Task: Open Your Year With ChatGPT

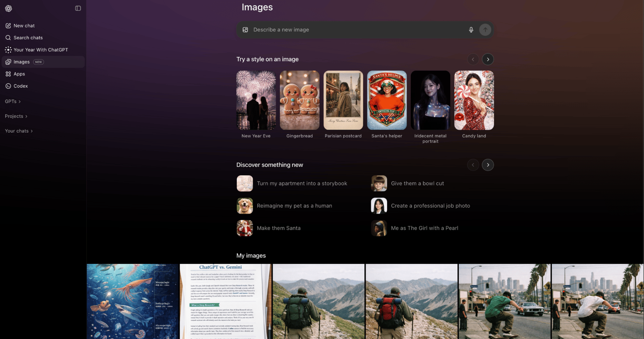Action: tap(43, 50)
